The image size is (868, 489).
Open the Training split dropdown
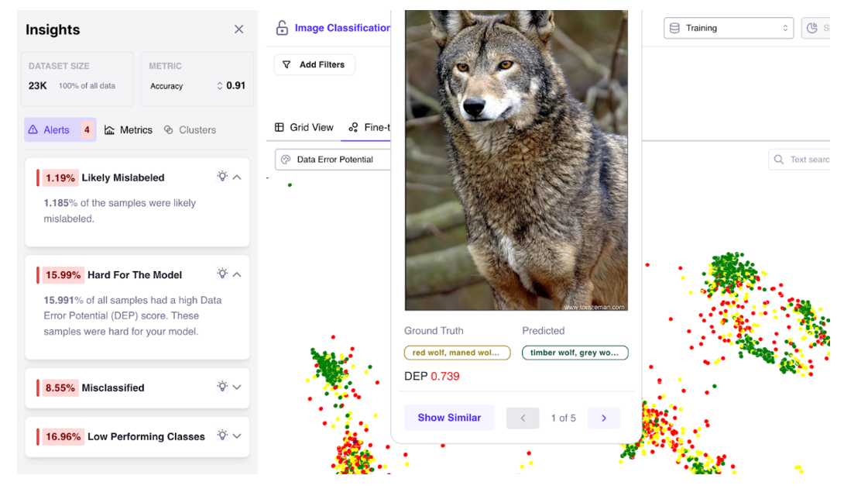coord(729,28)
